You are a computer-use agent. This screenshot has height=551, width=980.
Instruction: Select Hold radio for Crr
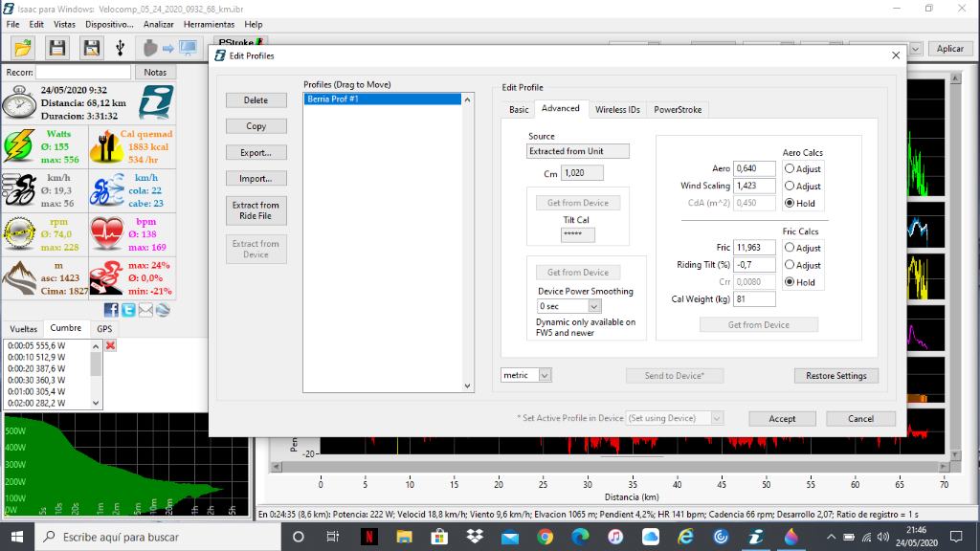(x=790, y=282)
